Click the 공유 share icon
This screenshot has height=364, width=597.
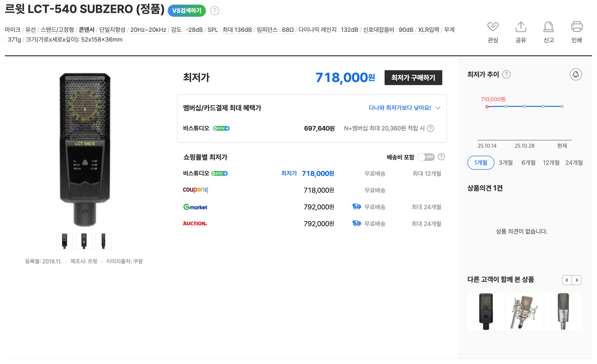520,27
